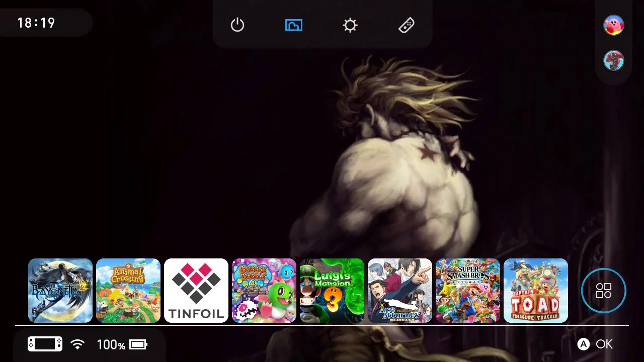The height and width of the screenshot is (362, 644).
Task: Launch Captain Toad Treasure Tracker tile
Action: [x=536, y=291]
